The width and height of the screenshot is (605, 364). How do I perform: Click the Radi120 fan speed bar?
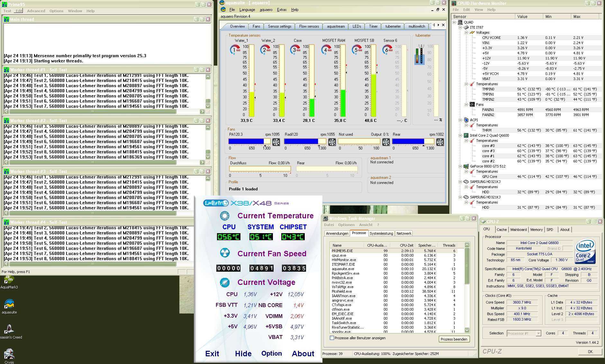tap(305, 141)
